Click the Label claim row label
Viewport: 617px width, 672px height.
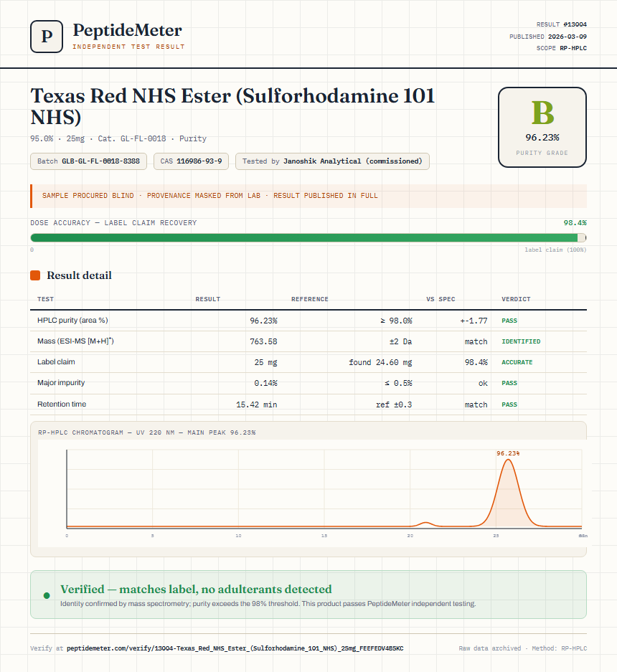pos(56,361)
